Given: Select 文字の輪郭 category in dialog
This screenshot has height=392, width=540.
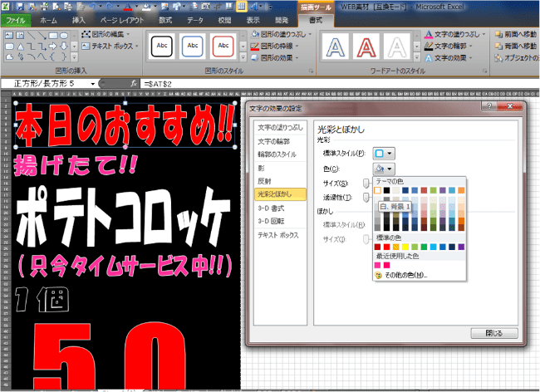Looking at the screenshot, I should pos(280,141).
